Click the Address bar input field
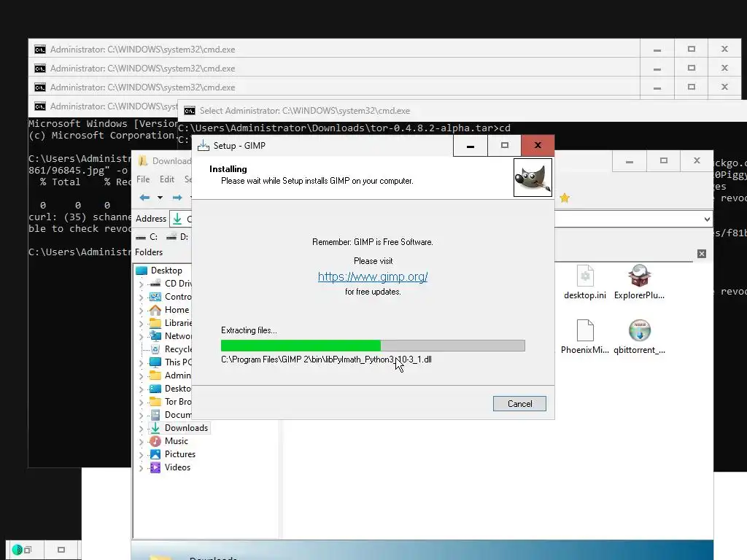747x560 pixels. click(441, 219)
